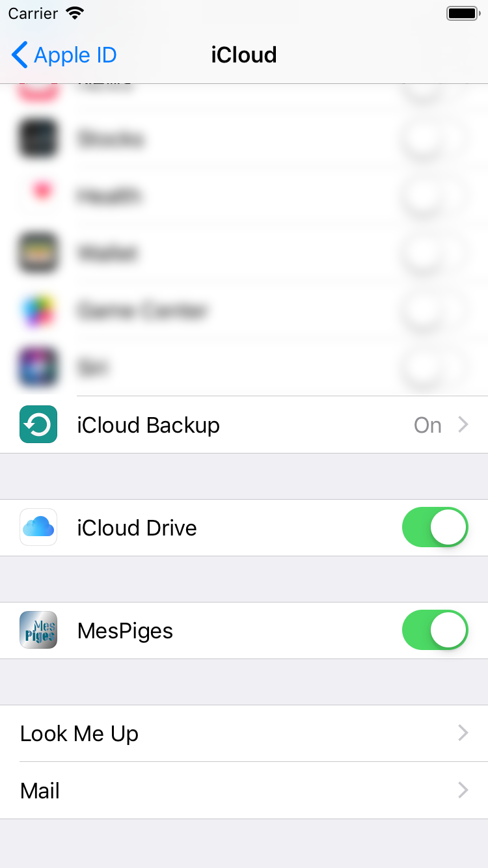The height and width of the screenshot is (868, 488).
Task: Tap the iCloud Backup icon
Action: (x=38, y=424)
